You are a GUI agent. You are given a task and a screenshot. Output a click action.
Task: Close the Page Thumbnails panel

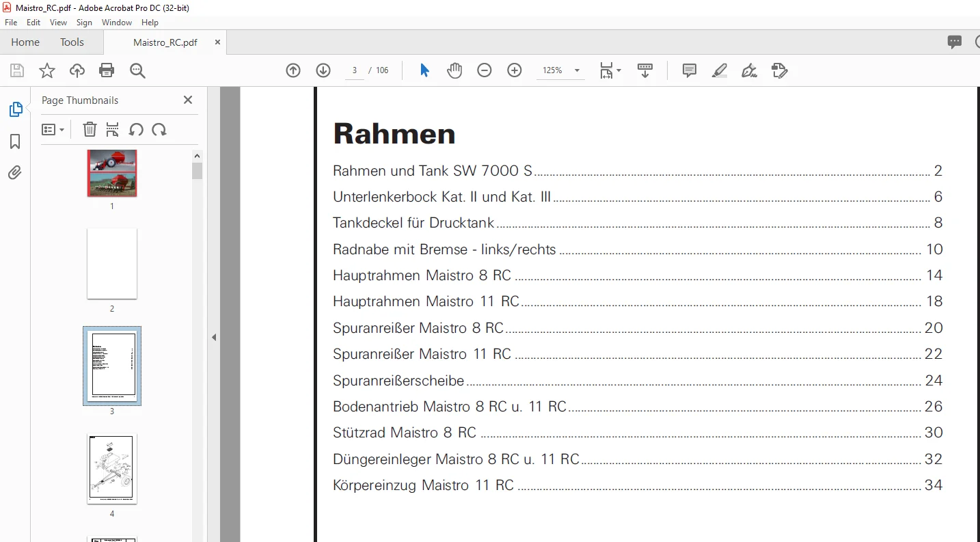tap(188, 100)
